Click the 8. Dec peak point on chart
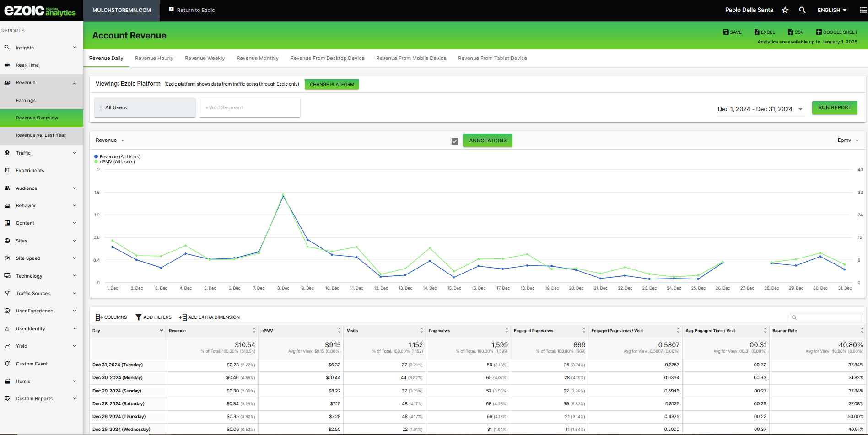The width and height of the screenshot is (868, 435). [283, 195]
